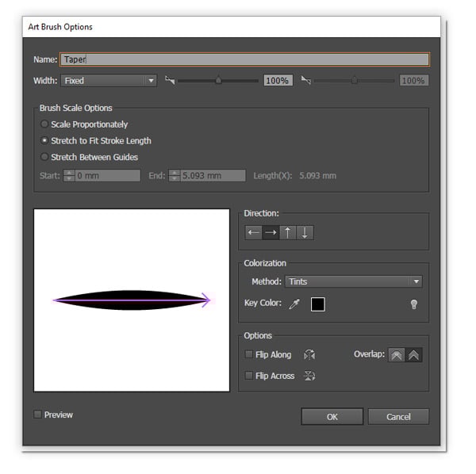Open the black Key Color swatch

click(x=317, y=304)
